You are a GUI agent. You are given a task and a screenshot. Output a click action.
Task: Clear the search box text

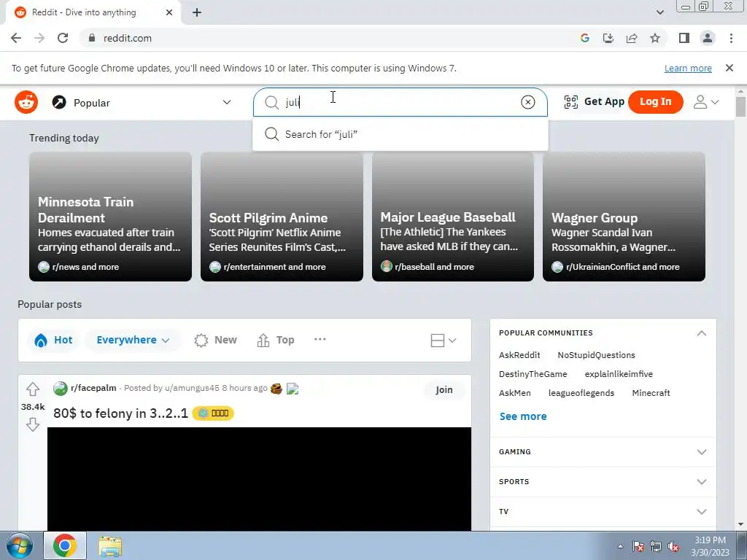click(x=527, y=102)
